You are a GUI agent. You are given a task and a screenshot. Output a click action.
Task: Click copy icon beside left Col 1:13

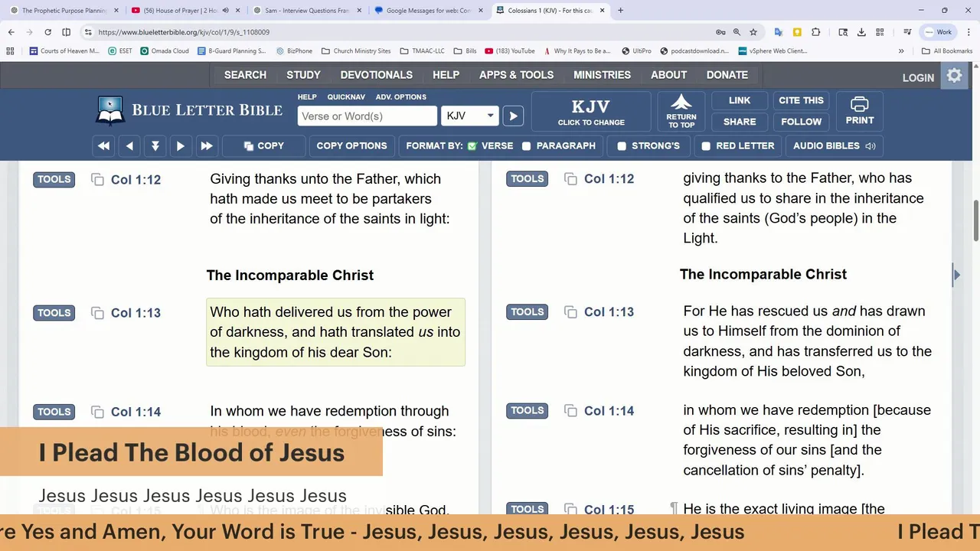click(97, 313)
